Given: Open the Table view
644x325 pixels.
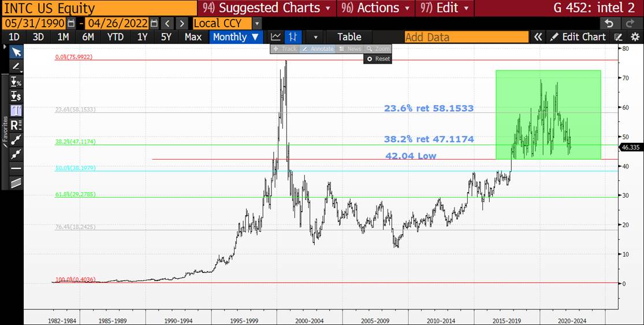Looking at the screenshot, I should pos(349,37).
